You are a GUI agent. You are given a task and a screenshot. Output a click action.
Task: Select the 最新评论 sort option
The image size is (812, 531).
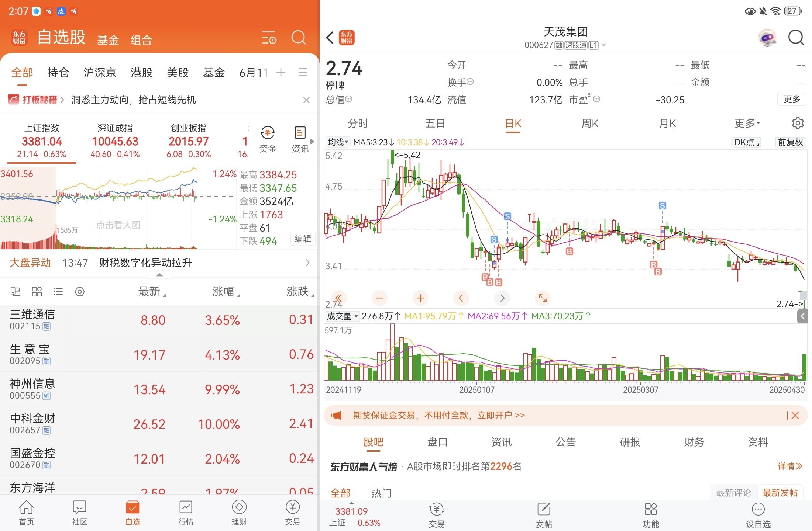(733, 493)
